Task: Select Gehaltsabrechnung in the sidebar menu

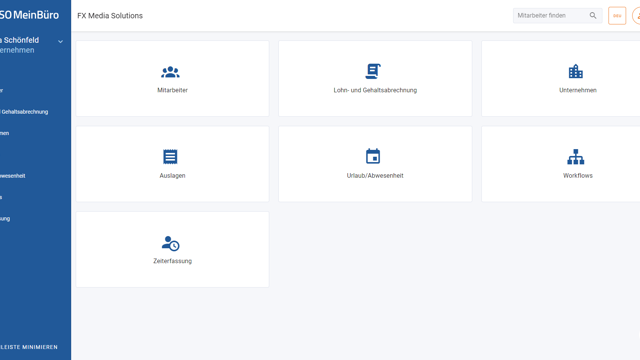Action: point(24,112)
